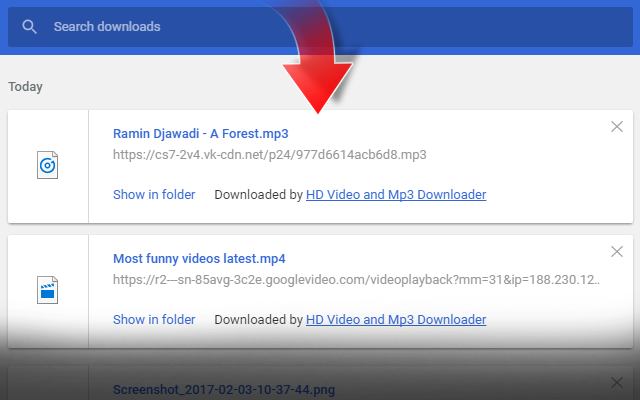Open Ramin Djawadi - A Forest.mp3 file
Screen dimensions: 640x400
point(200,134)
